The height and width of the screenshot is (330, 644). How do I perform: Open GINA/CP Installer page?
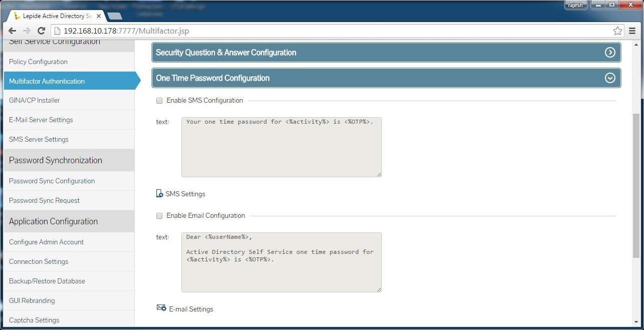click(x=34, y=100)
